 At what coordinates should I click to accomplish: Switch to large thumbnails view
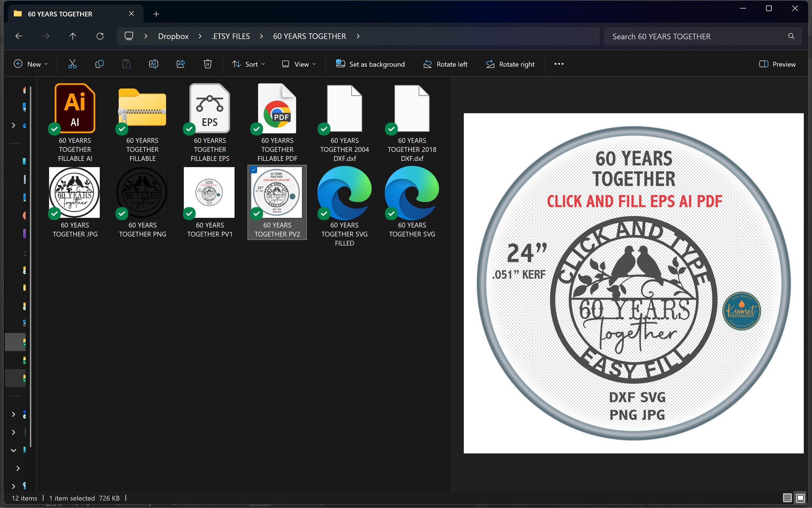point(800,498)
